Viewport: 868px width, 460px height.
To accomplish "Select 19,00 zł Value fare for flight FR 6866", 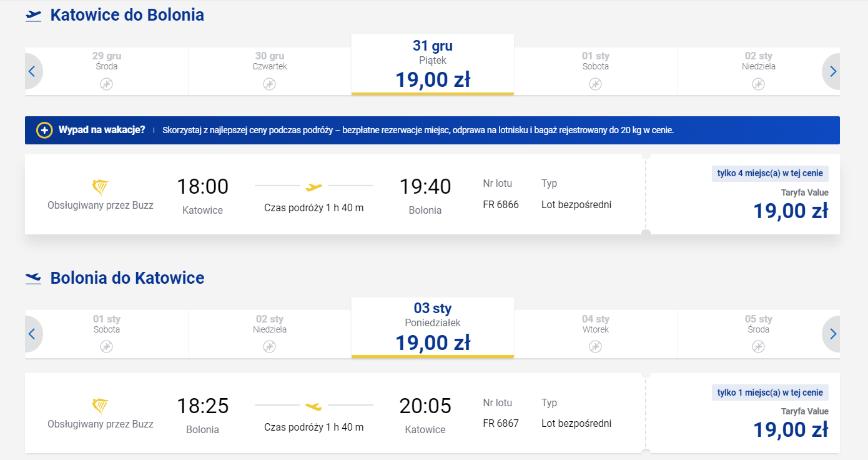I will [x=742, y=194].
